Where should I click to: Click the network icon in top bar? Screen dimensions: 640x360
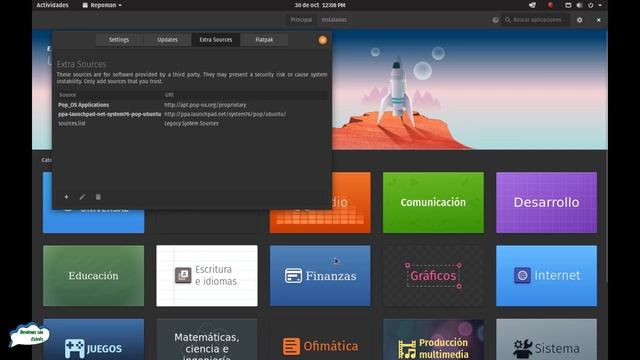click(532, 5)
